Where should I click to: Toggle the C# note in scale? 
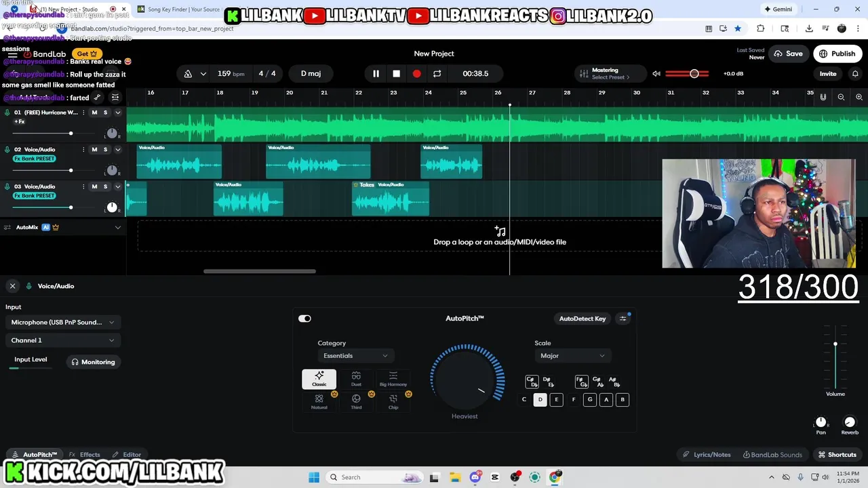point(532,382)
